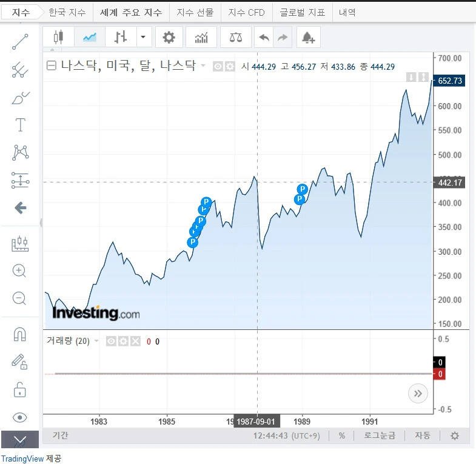Open the 나스닥 symbol legend dropdown arrow
This screenshot has height=464, width=476.
tap(203, 66)
